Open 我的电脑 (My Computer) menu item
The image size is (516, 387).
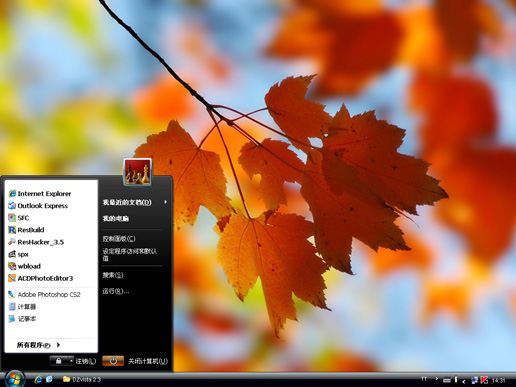[116, 219]
